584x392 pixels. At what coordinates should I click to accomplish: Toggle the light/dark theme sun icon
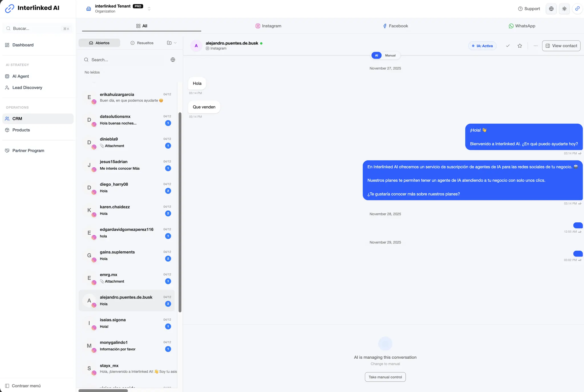click(564, 9)
